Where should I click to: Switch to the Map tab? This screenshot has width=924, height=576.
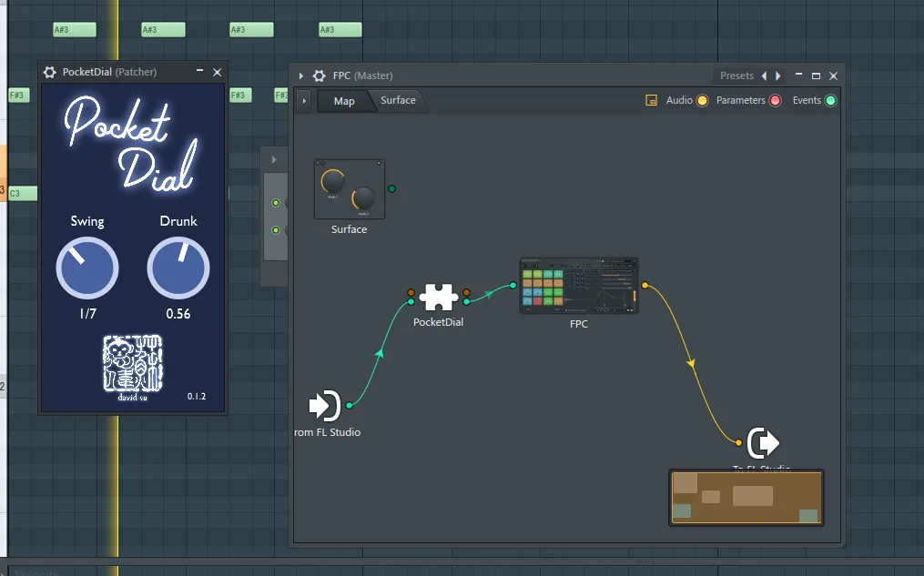(344, 101)
